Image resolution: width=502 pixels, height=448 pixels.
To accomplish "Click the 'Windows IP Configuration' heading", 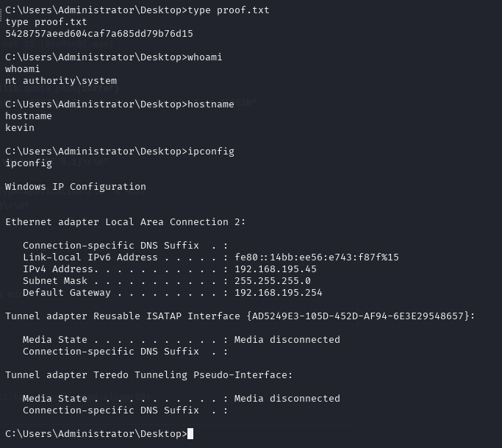I will (x=76, y=187).
